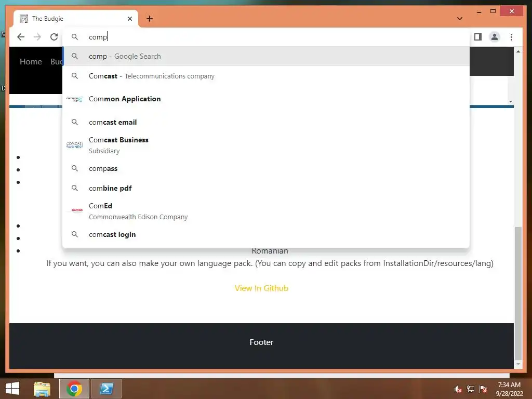This screenshot has width=532, height=399.
Task: Close The Budgie tab
Action: pos(129,19)
